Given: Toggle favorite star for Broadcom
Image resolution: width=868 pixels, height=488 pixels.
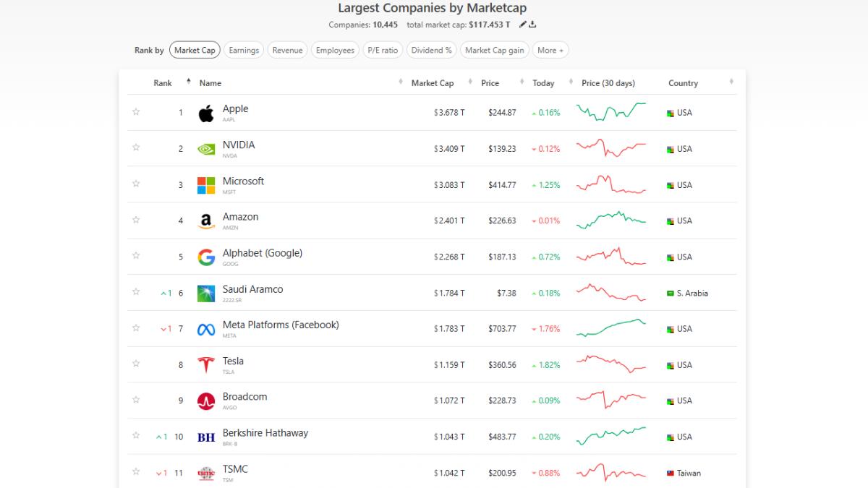Looking at the screenshot, I should tap(136, 400).
